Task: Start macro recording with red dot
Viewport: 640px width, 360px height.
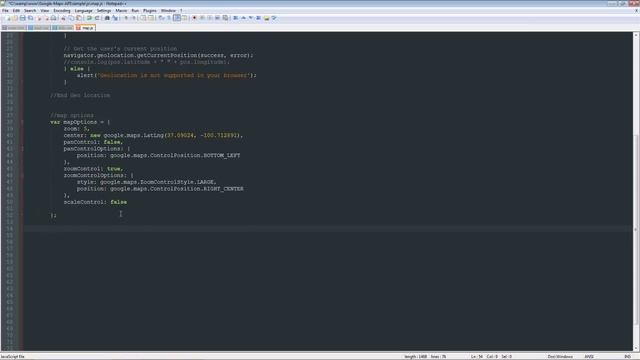Action: [194, 18]
